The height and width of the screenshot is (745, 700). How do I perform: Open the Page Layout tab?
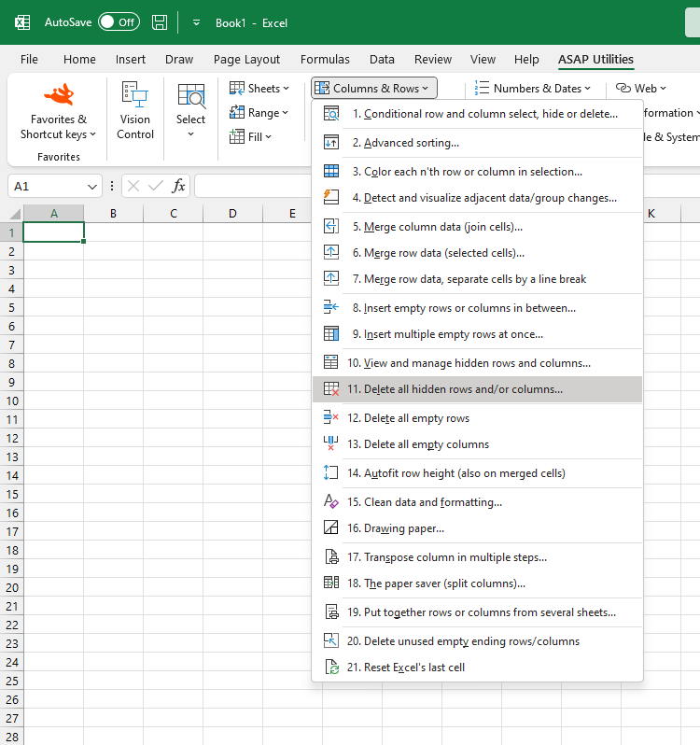[246, 60]
